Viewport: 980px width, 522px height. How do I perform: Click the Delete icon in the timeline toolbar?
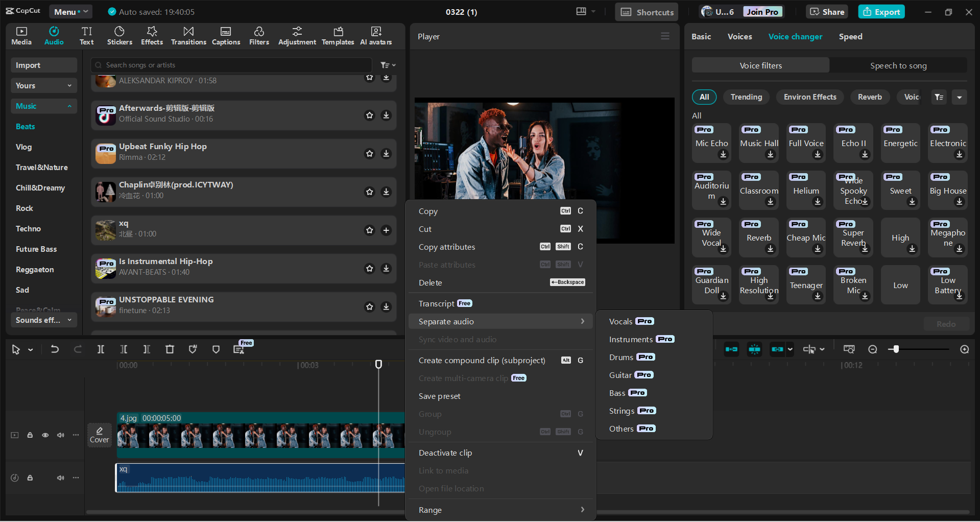click(x=170, y=349)
